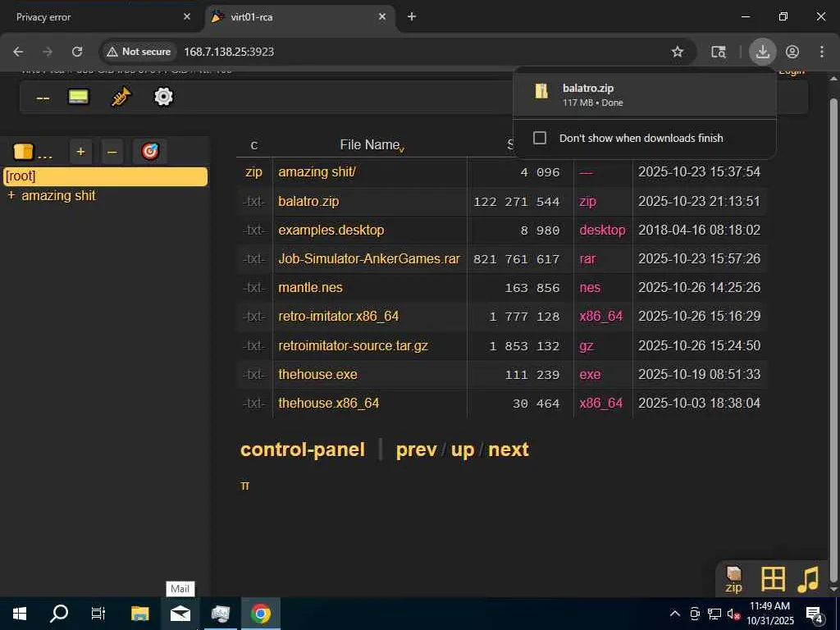Open the gear settings pane

163,97
